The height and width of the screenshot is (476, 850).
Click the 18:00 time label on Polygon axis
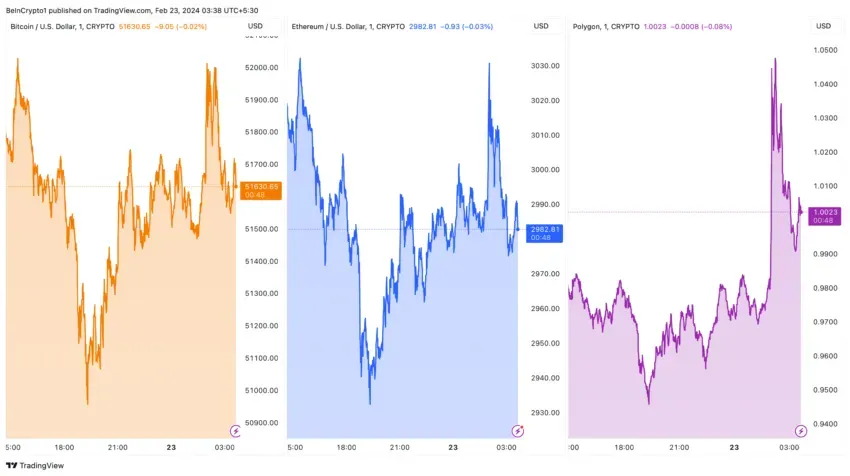coord(624,447)
